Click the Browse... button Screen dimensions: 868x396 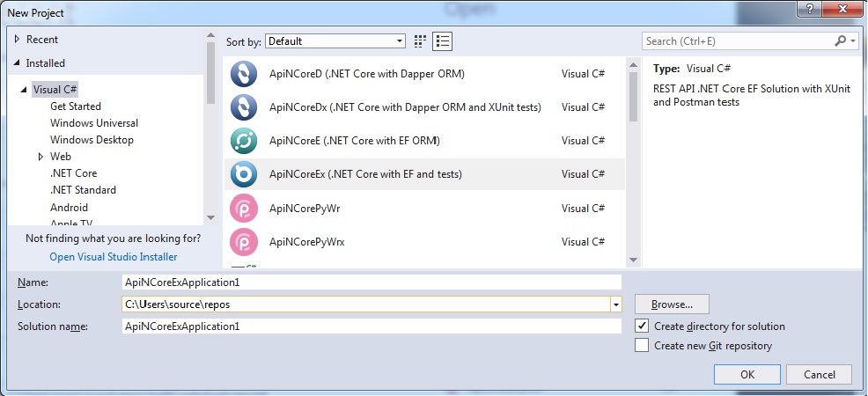point(672,304)
